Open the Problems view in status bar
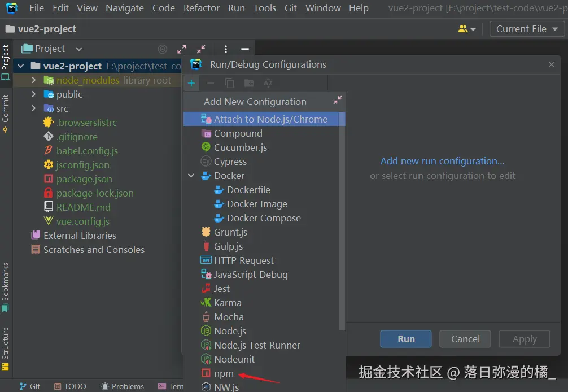Viewport: 568px width, 392px height. click(123, 386)
